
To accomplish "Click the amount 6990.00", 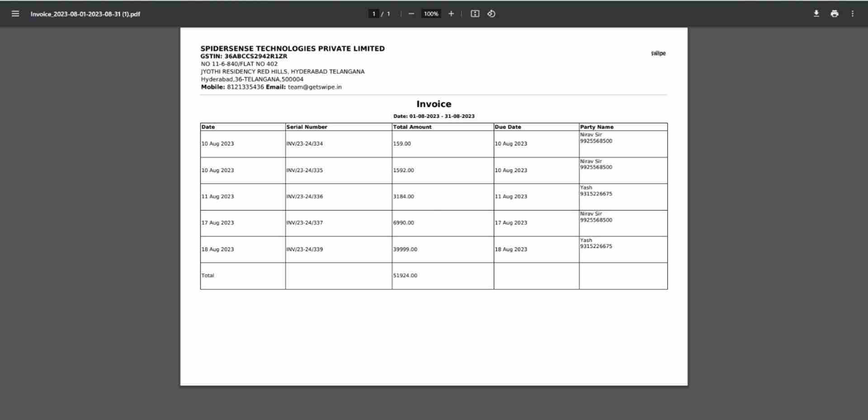I will pos(403,223).
